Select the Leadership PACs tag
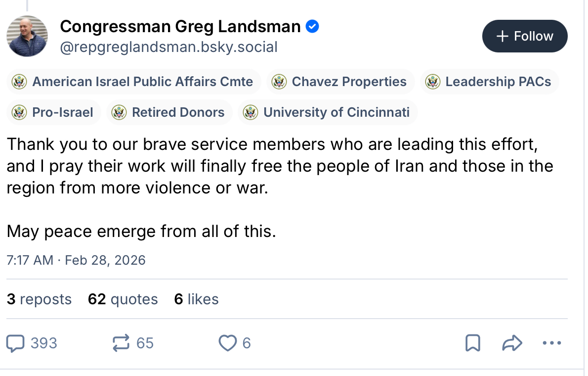 489,82
